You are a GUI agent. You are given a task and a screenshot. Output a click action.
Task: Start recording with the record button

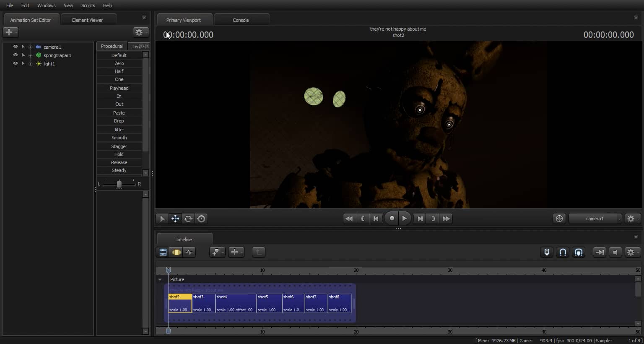point(392,218)
